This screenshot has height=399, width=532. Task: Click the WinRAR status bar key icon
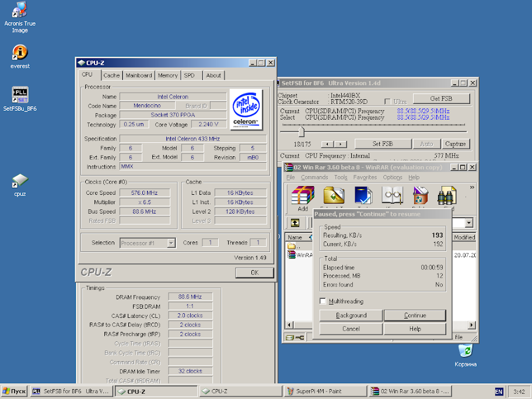point(300,337)
